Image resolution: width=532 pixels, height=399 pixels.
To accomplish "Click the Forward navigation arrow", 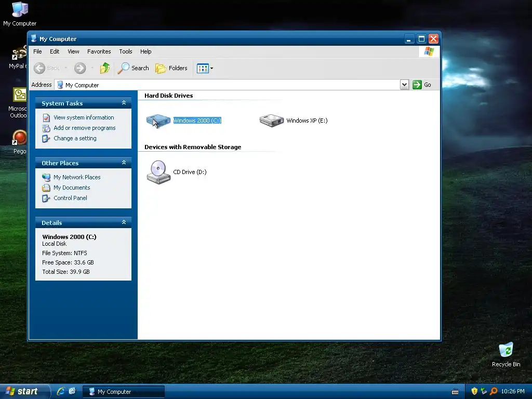I will coord(80,68).
